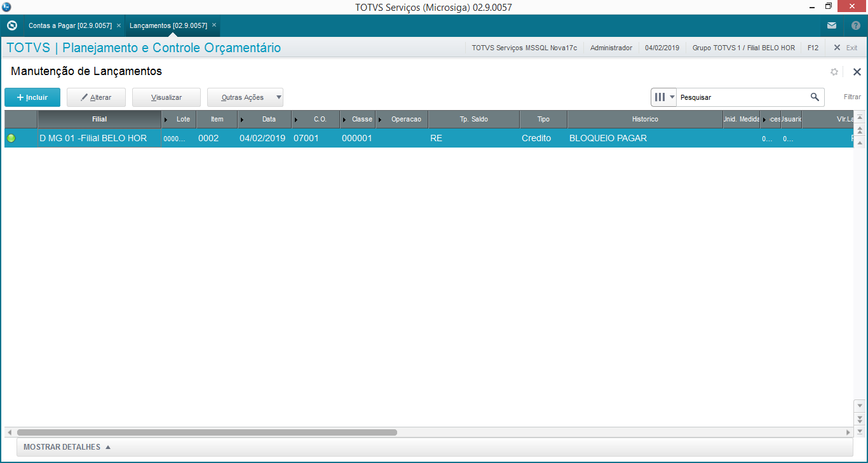The height and width of the screenshot is (463, 868).
Task: Click the horizontal scrollbar right arrow
Action: tap(848, 432)
